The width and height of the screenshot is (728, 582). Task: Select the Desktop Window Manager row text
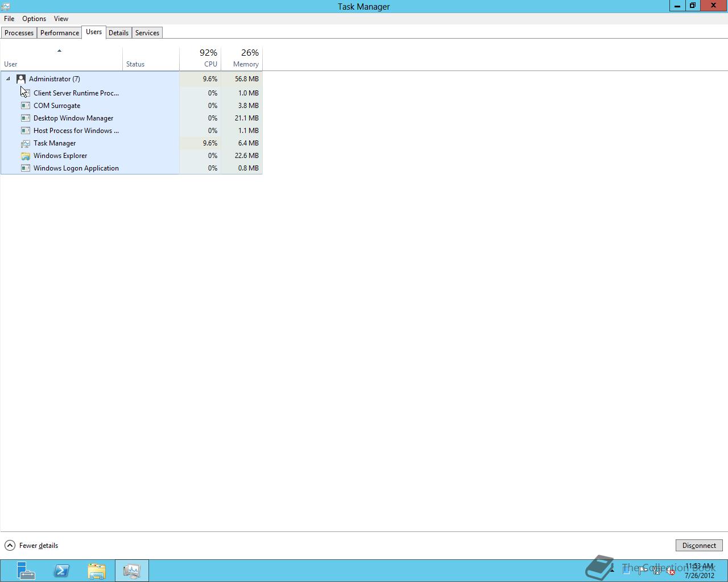pyautogui.click(x=73, y=118)
